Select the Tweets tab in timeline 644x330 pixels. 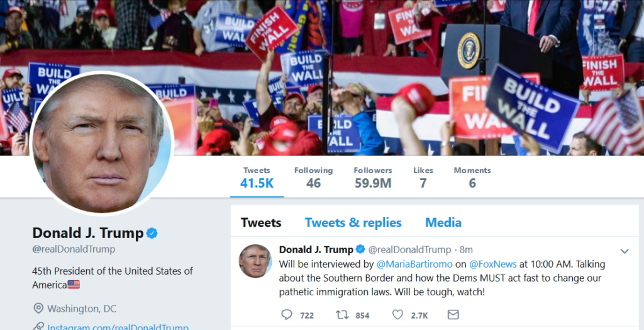pos(261,222)
